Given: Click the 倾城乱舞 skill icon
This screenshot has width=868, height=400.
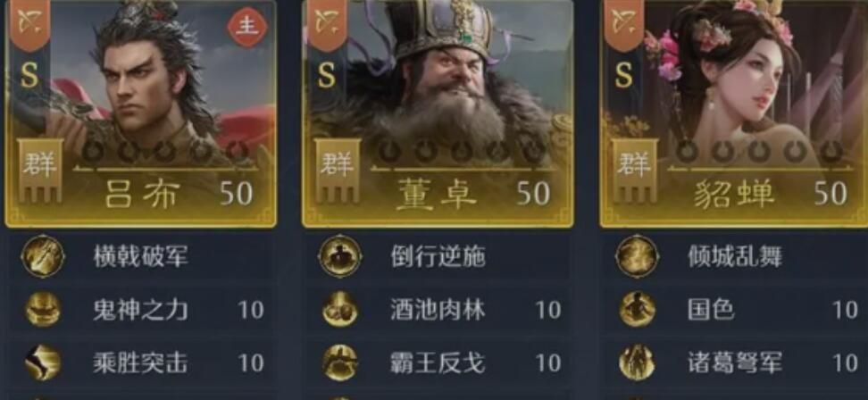Looking at the screenshot, I should pyautogui.click(x=638, y=256).
